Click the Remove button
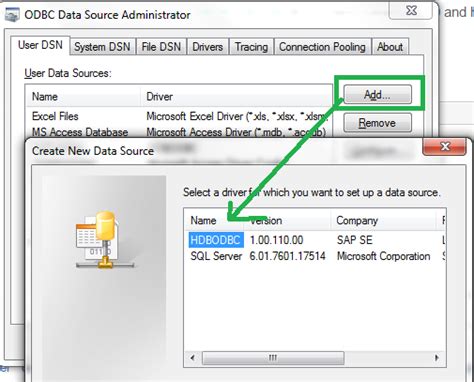The width and height of the screenshot is (474, 382). coord(377,123)
